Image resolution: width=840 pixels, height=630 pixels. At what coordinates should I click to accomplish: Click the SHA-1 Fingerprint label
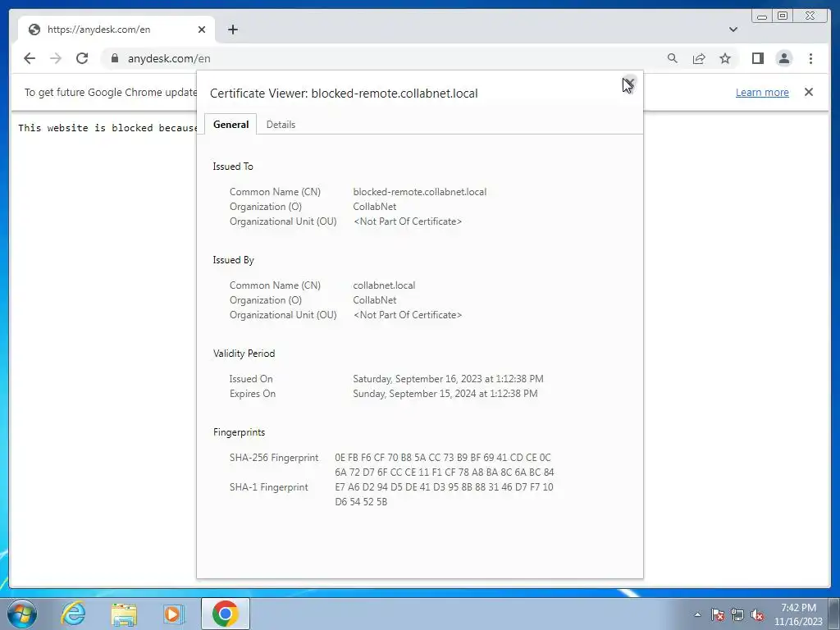(x=268, y=487)
